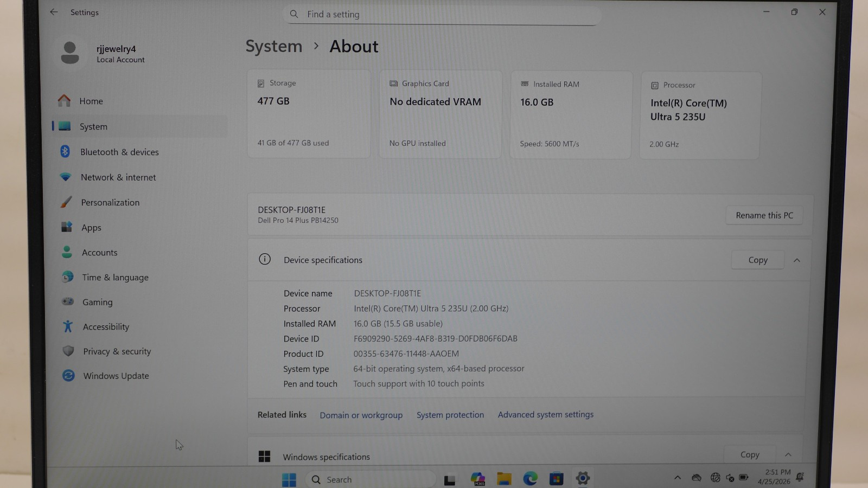Click the shield icon beside Privacy & security
The height and width of the screenshot is (488, 868).
pyautogui.click(x=68, y=351)
